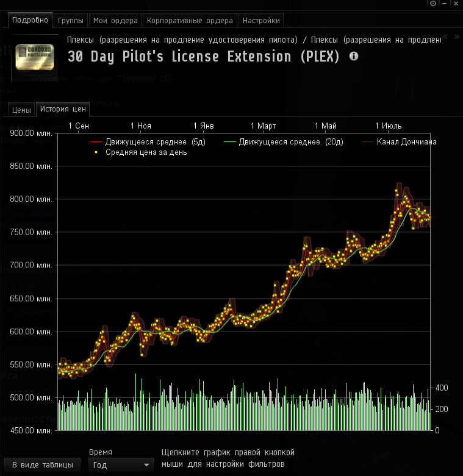The image size is (463, 476).
Task: Open the Группы tab
Action: (71, 21)
